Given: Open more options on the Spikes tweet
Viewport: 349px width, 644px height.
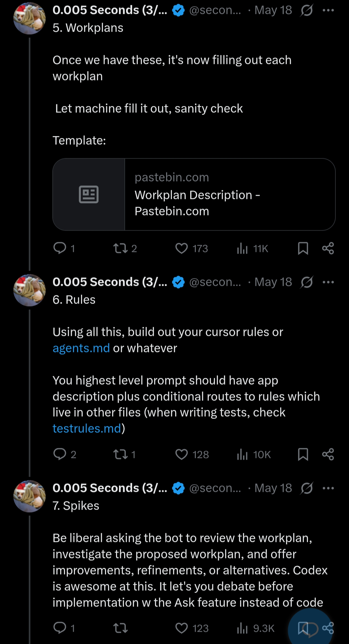Looking at the screenshot, I should [328, 488].
